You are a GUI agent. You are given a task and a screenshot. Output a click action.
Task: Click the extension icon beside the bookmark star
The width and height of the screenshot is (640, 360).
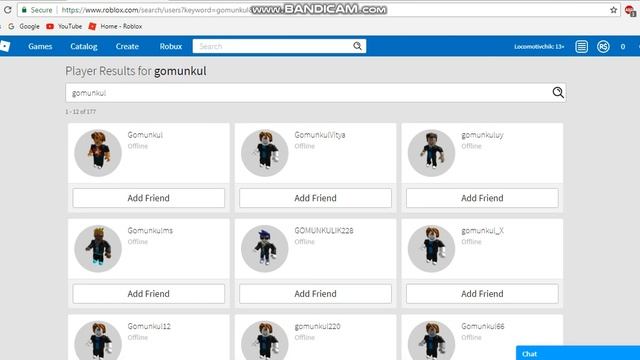coord(630,11)
